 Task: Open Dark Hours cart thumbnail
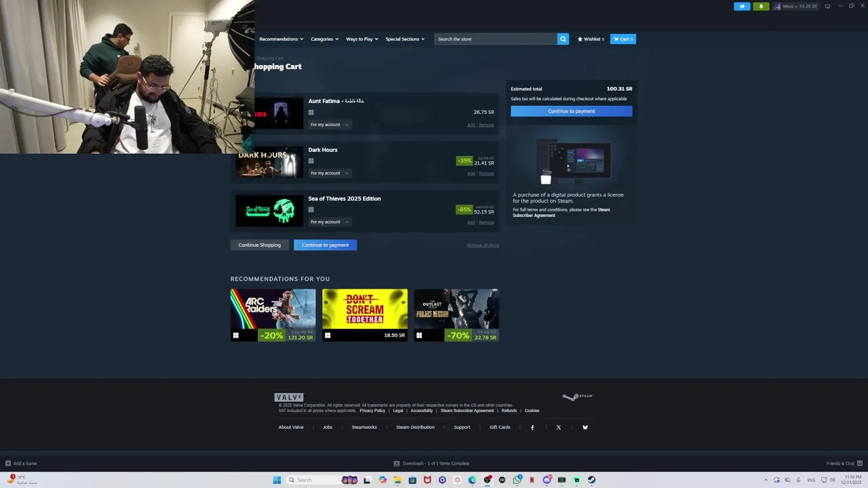click(x=269, y=162)
